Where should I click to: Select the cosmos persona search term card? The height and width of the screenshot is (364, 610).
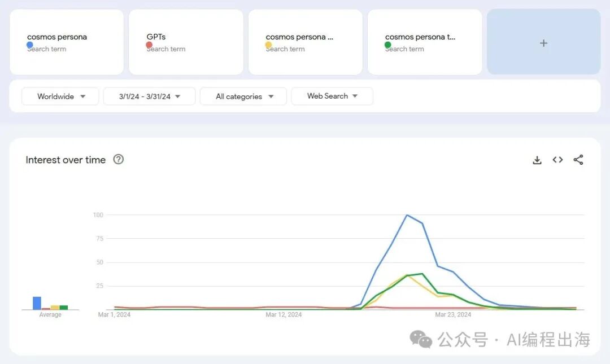(x=67, y=42)
